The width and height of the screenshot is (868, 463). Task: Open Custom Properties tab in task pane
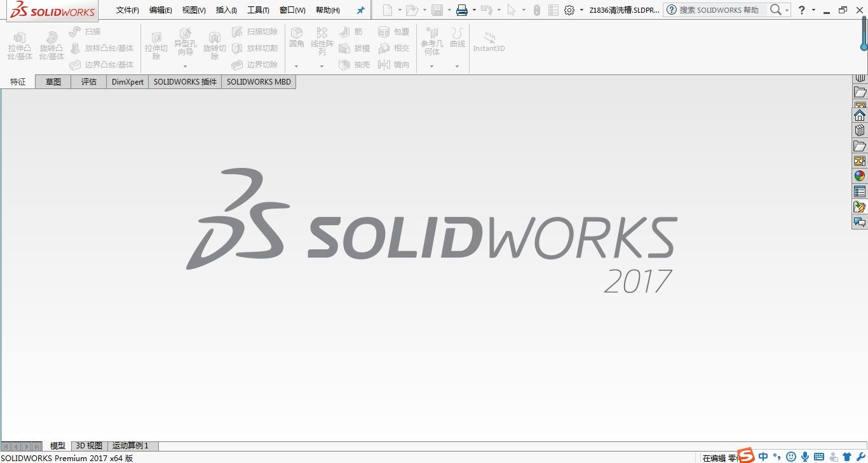click(860, 191)
